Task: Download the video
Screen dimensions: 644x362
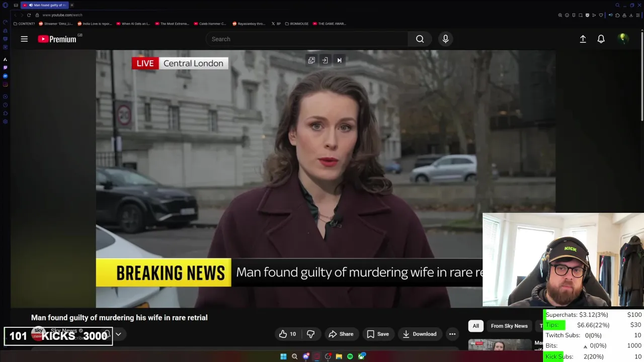Action: click(x=419, y=334)
